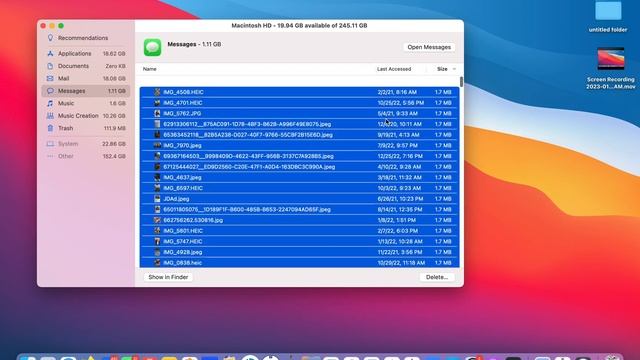Image resolution: width=640 pixels, height=360 pixels.
Task: Click the Delete... button
Action: [x=437, y=277]
